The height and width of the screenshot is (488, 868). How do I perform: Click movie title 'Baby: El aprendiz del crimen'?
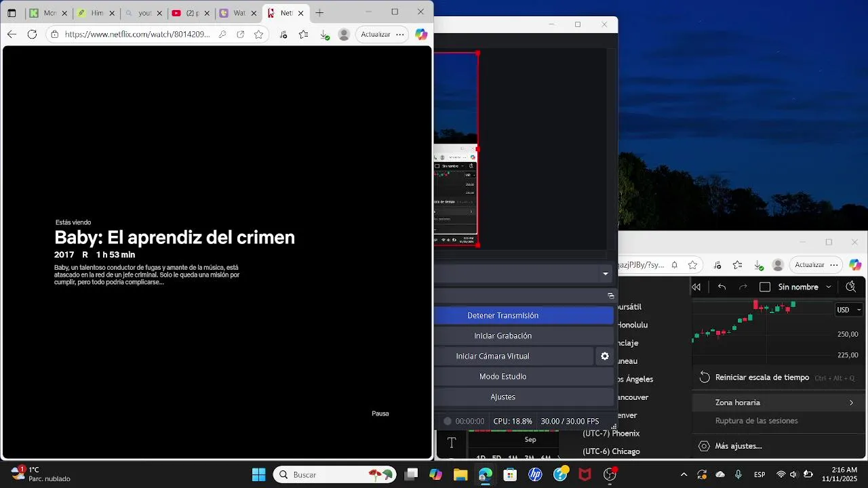pyautogui.click(x=174, y=237)
